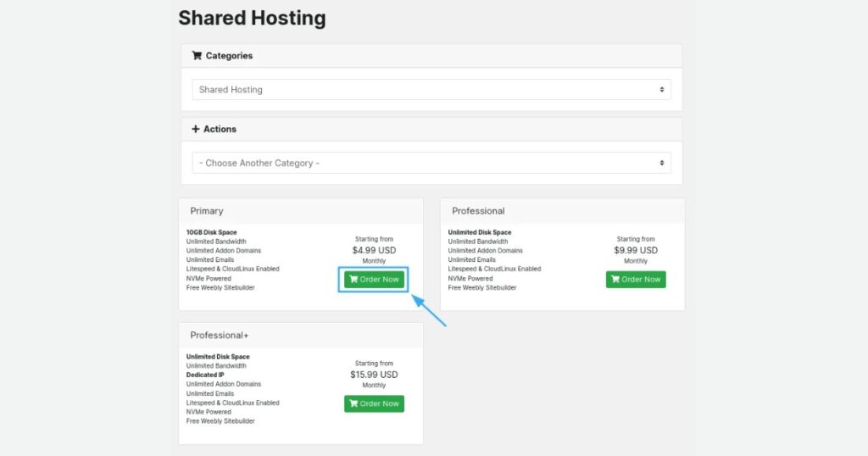This screenshot has height=456, width=868.
Task: Order the Professional plan now
Action: click(x=636, y=280)
